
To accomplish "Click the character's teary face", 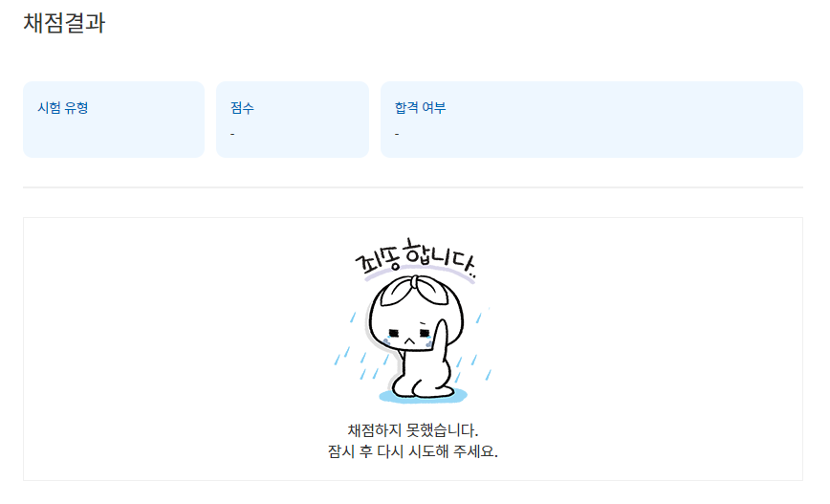I will pos(409,337).
